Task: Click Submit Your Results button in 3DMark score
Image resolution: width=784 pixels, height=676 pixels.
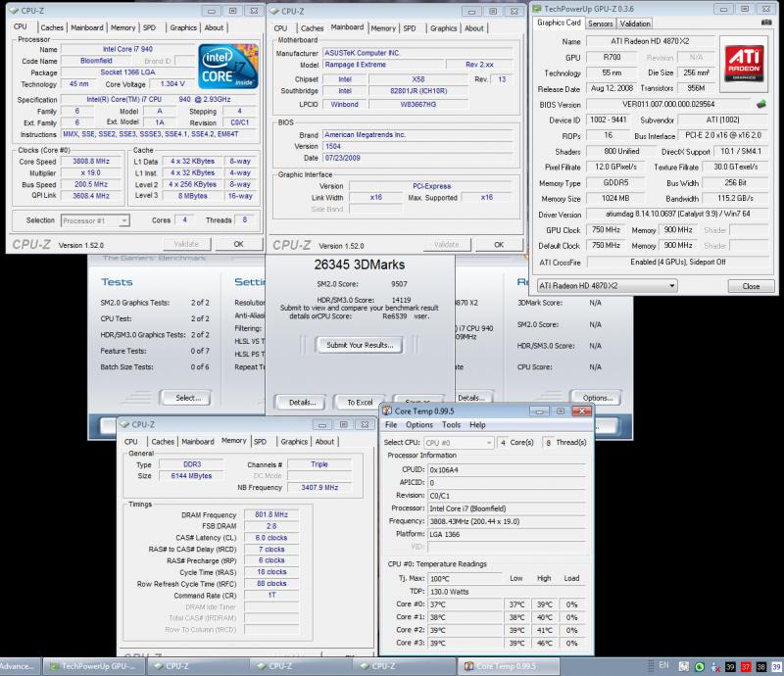Action: pos(360,345)
